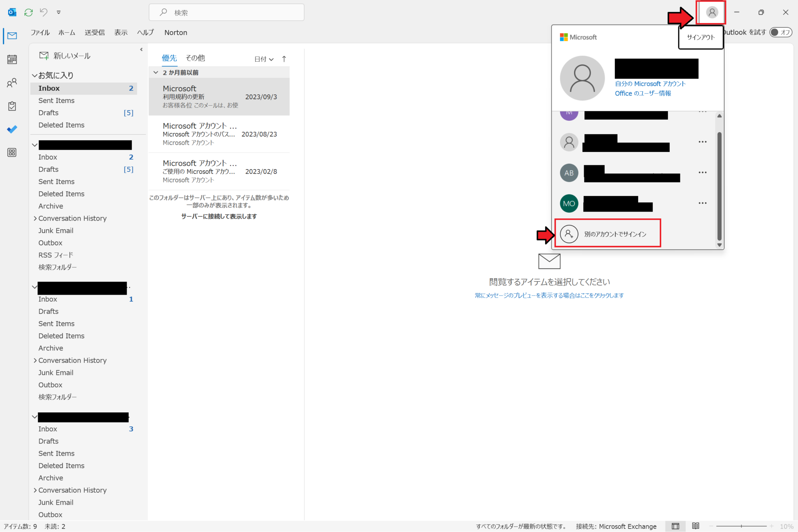This screenshot has width=798, height=532.
Task: Click the Undo arrow in title bar
Action: coord(44,12)
